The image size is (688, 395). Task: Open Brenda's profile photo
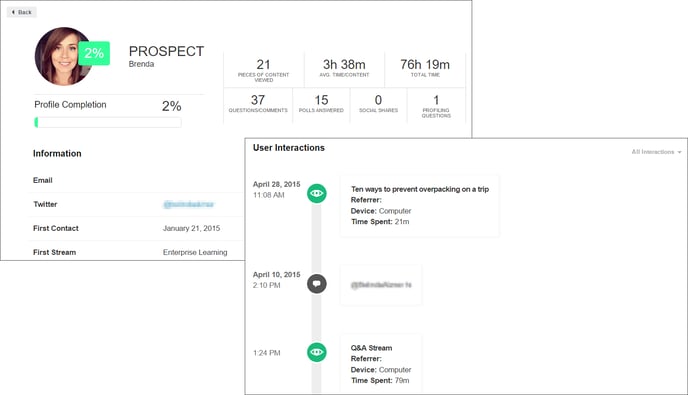pos(64,56)
